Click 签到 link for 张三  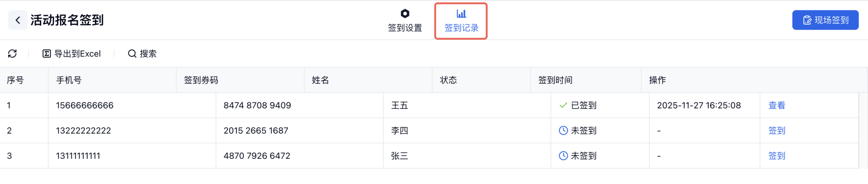click(x=776, y=155)
